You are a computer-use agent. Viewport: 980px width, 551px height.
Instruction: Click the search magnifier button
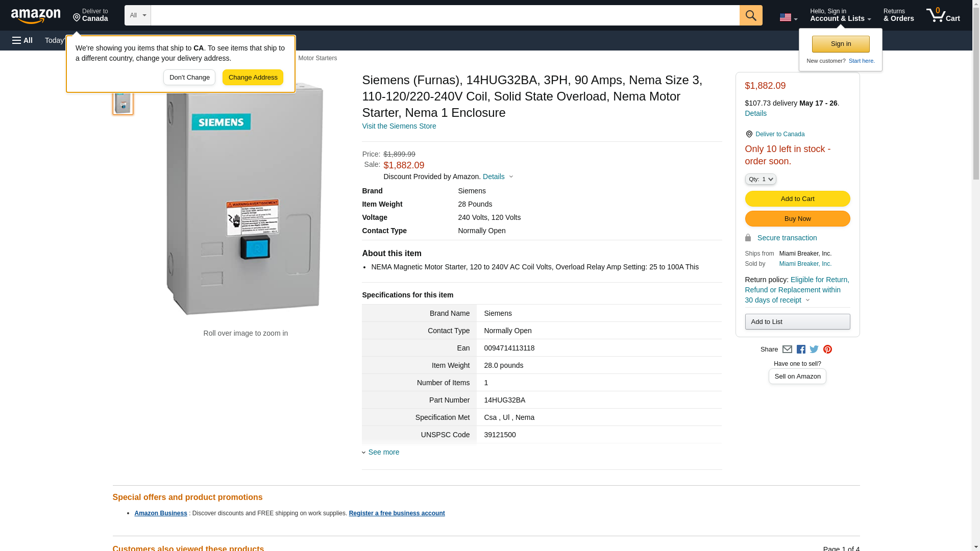750,15
